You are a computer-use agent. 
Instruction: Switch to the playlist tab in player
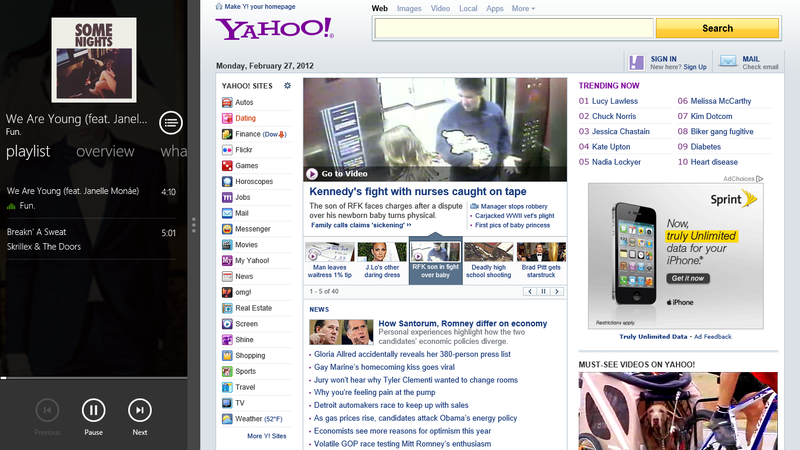pos(28,152)
